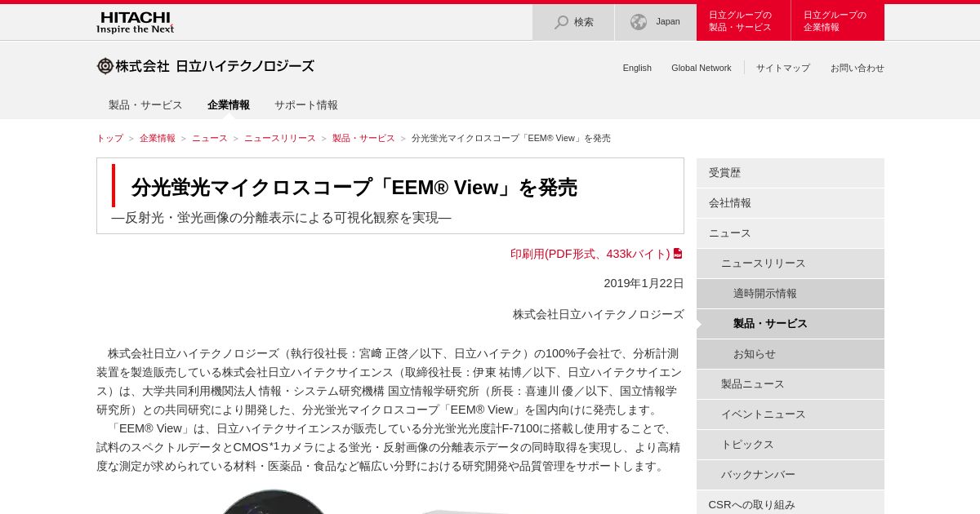The height and width of the screenshot is (514, 980).
Task: Click the article title 分光蛍光マイクロスコープ heading
Action: (354, 188)
